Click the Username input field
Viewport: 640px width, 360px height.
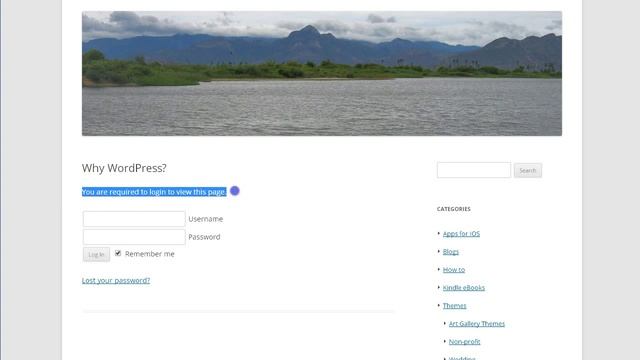click(x=134, y=219)
